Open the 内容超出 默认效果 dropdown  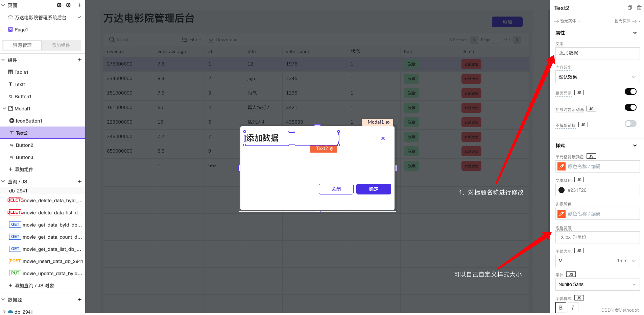tap(597, 77)
